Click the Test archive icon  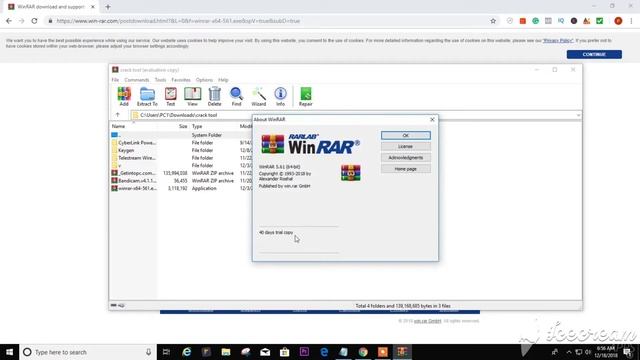(171, 97)
